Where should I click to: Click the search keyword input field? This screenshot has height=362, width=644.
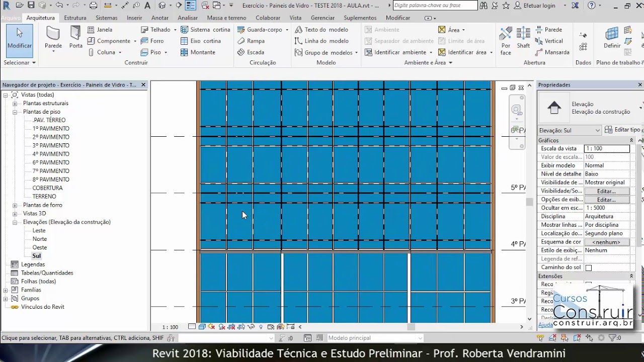click(x=435, y=5)
